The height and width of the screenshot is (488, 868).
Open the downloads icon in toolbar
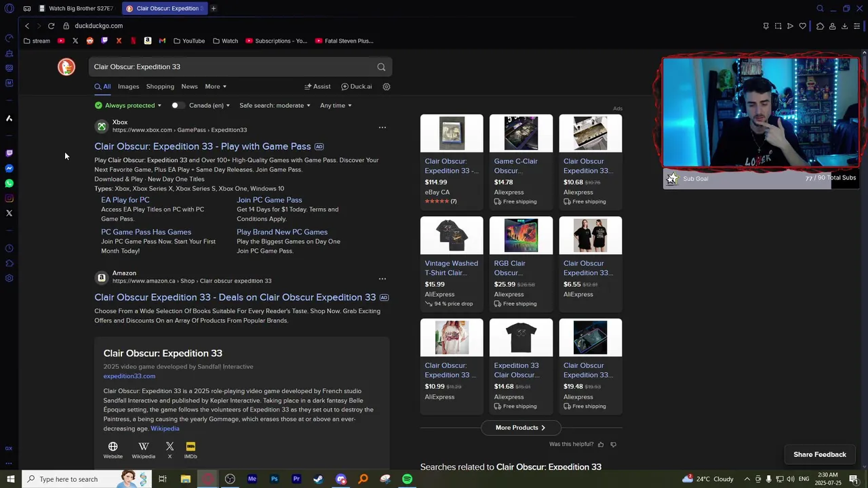[x=844, y=26]
